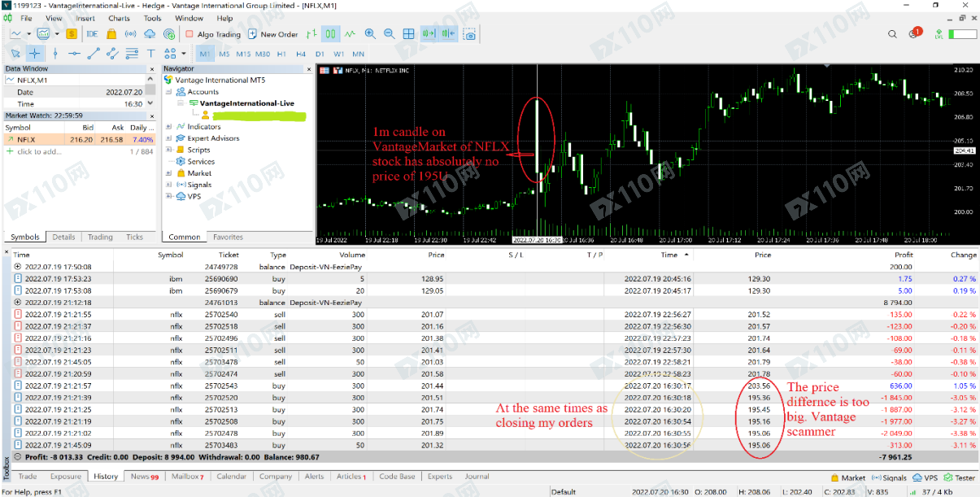Switch to D1 timeframe
The image size is (980, 497).
[320, 54]
